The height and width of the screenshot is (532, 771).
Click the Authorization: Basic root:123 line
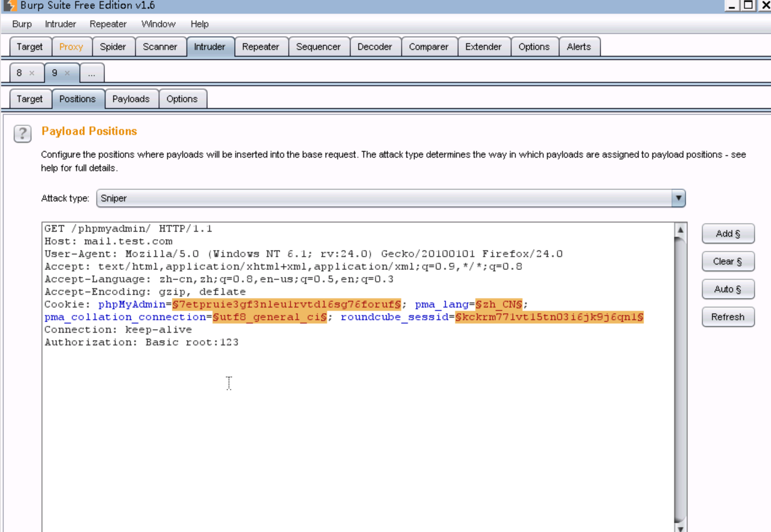click(x=142, y=342)
